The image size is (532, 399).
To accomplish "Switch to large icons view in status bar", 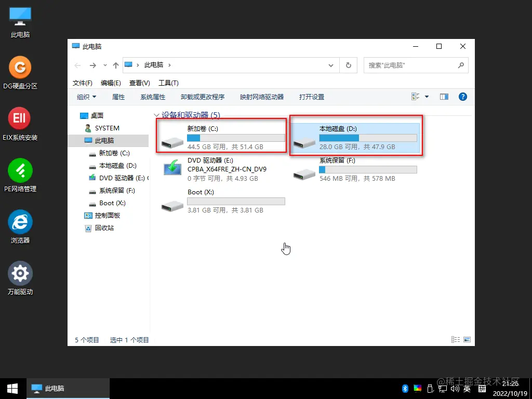I will tap(467, 340).
